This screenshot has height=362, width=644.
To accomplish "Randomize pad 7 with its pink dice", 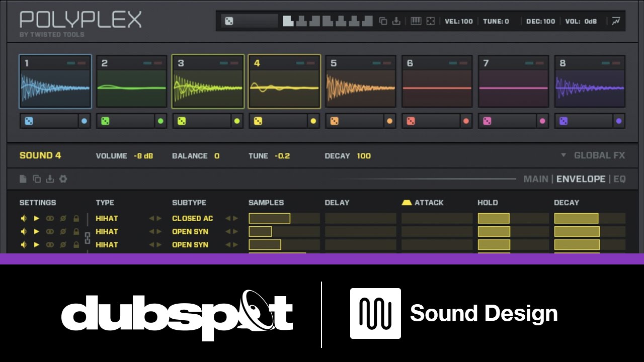I will click(x=488, y=121).
